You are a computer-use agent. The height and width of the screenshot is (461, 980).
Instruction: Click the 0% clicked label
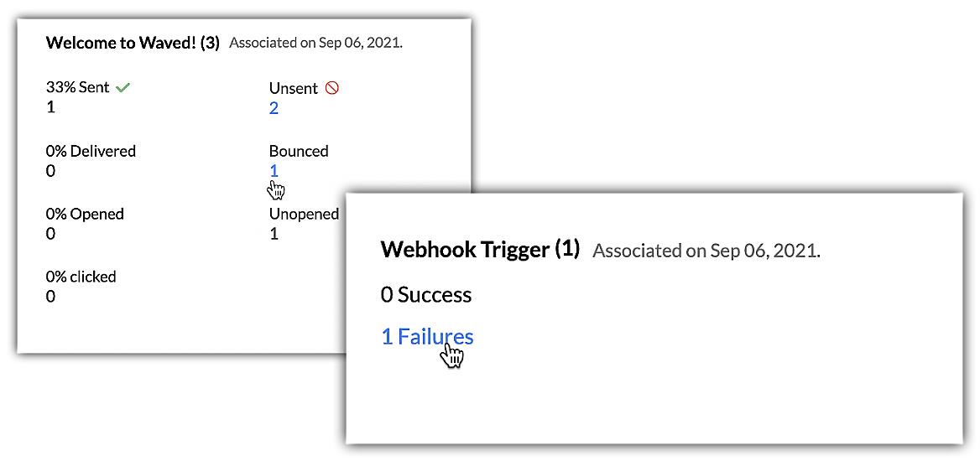click(81, 277)
